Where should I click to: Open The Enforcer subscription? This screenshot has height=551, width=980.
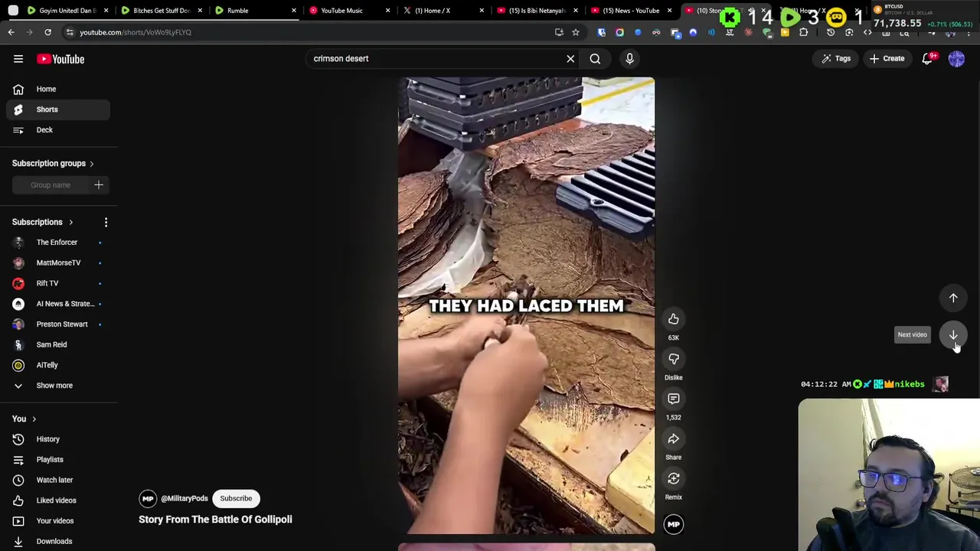click(x=58, y=243)
